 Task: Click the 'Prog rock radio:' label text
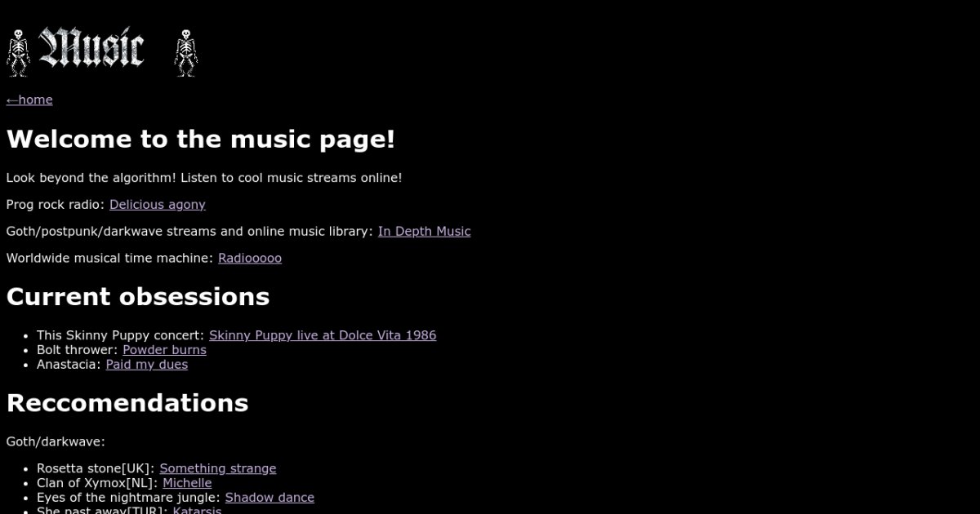point(56,205)
